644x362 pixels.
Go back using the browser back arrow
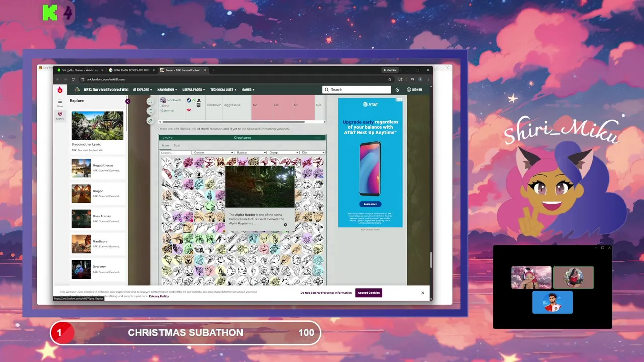pyautogui.click(x=57, y=79)
